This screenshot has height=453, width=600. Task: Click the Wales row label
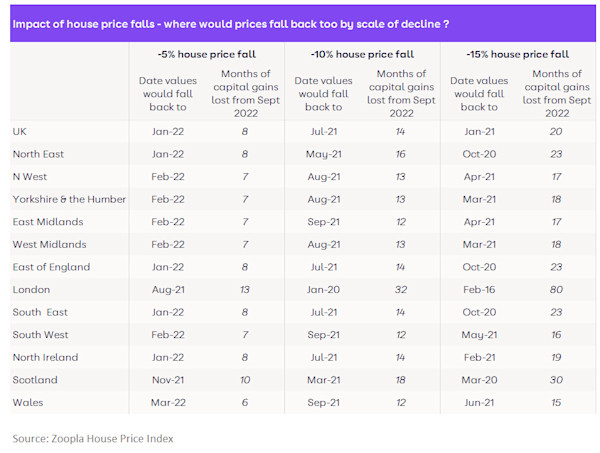point(28,402)
